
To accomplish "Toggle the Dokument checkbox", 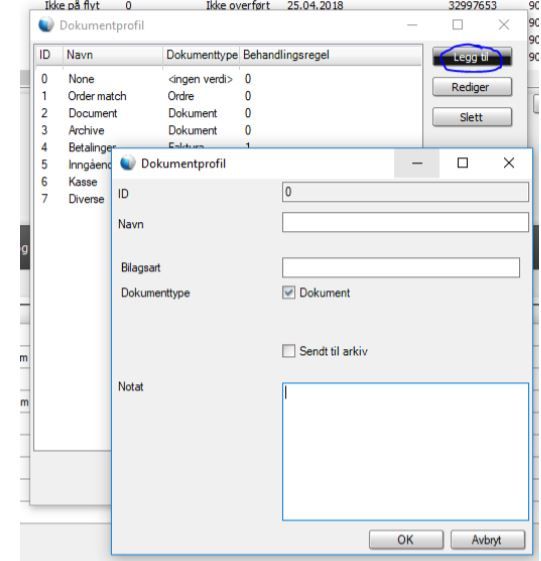I will click(288, 292).
